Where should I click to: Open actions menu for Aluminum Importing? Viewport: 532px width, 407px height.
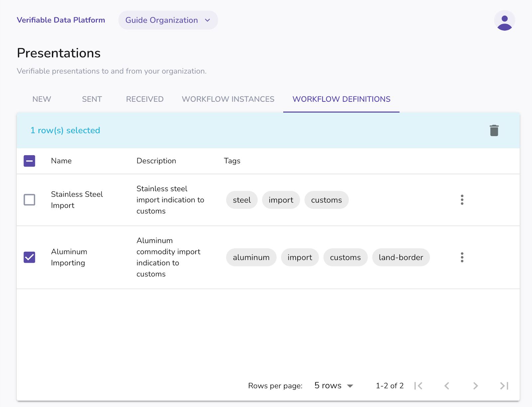point(462,257)
